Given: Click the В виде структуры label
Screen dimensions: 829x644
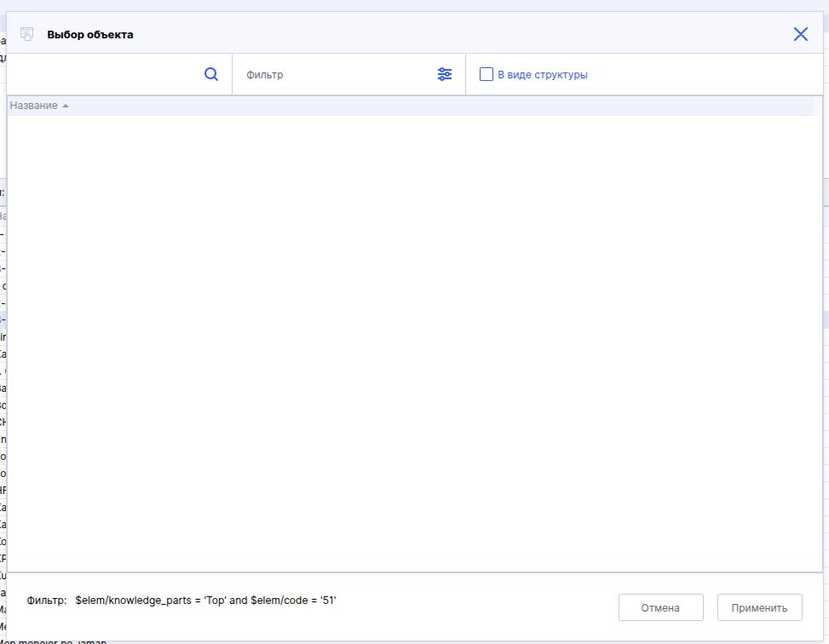Looking at the screenshot, I should pos(543,74).
